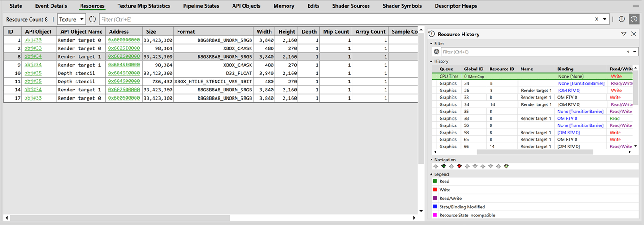Switch to the Pipeline States tab
The width and height of the screenshot is (644, 225).
[x=201, y=6]
